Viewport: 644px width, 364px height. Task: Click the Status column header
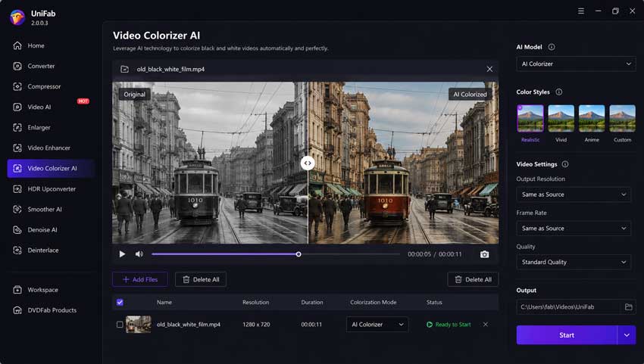tap(434, 303)
